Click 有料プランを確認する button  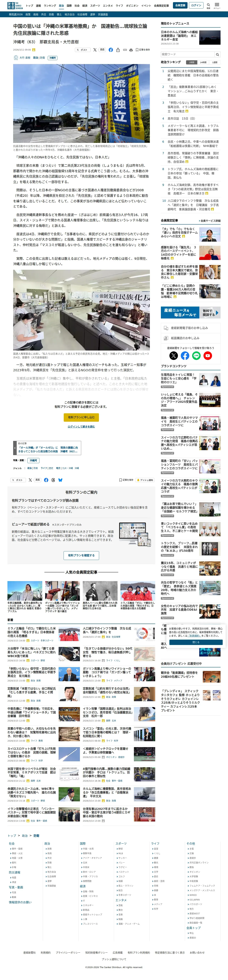coord(81,555)
